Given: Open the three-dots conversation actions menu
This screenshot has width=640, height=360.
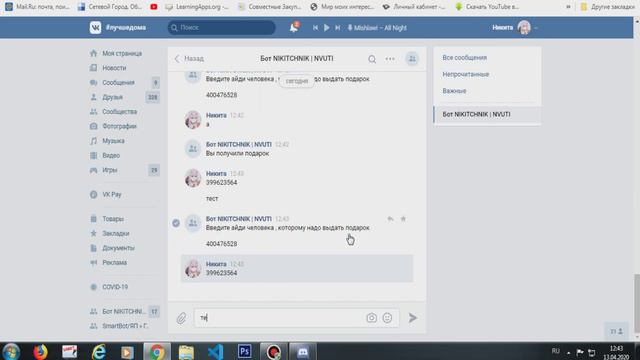Looking at the screenshot, I should tap(390, 59).
